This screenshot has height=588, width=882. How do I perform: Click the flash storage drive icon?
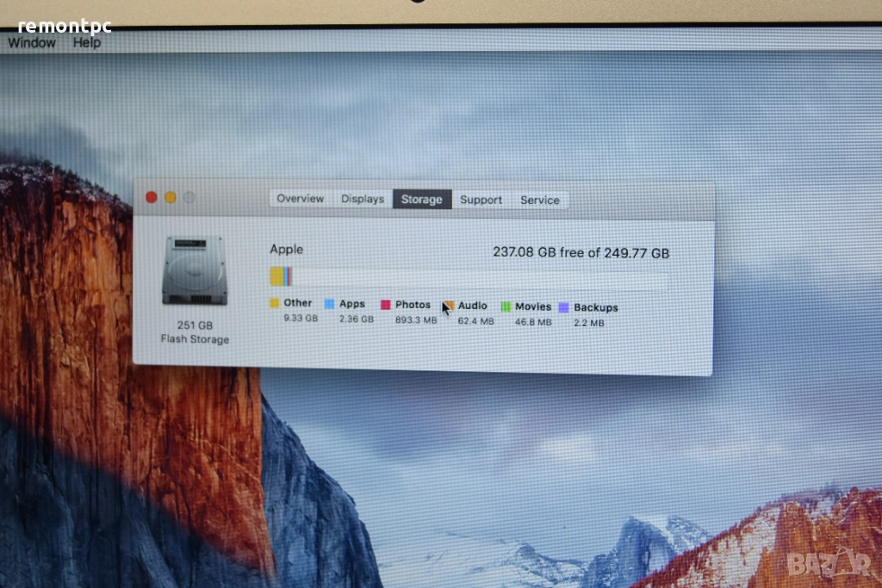(x=195, y=271)
